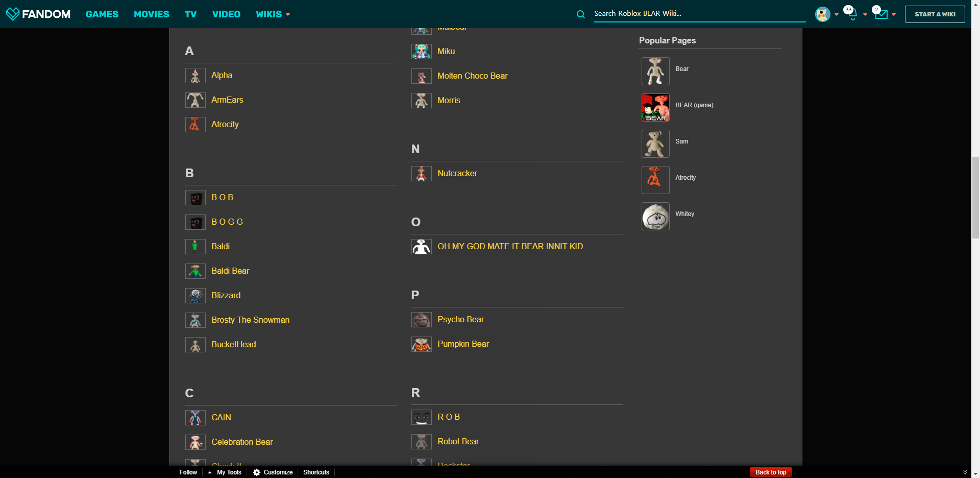
Task: Open the Blizzard thumbnail image
Action: point(195,296)
